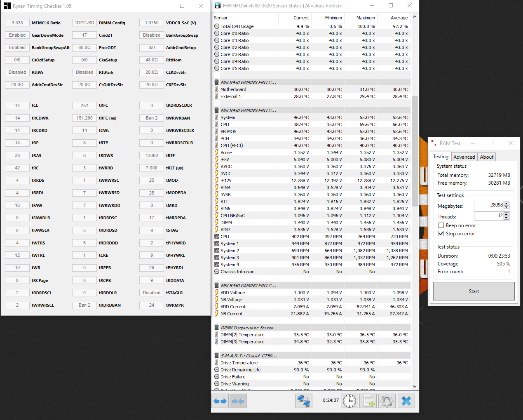This screenshot has height=420, width=523.
Task: Increase Threads count with up arrow
Action: [x=507, y=214]
